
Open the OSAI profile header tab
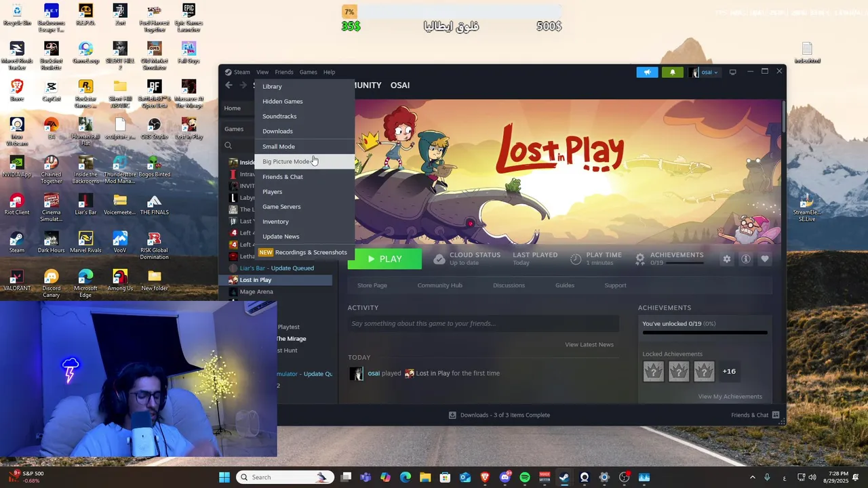pyautogui.click(x=400, y=85)
